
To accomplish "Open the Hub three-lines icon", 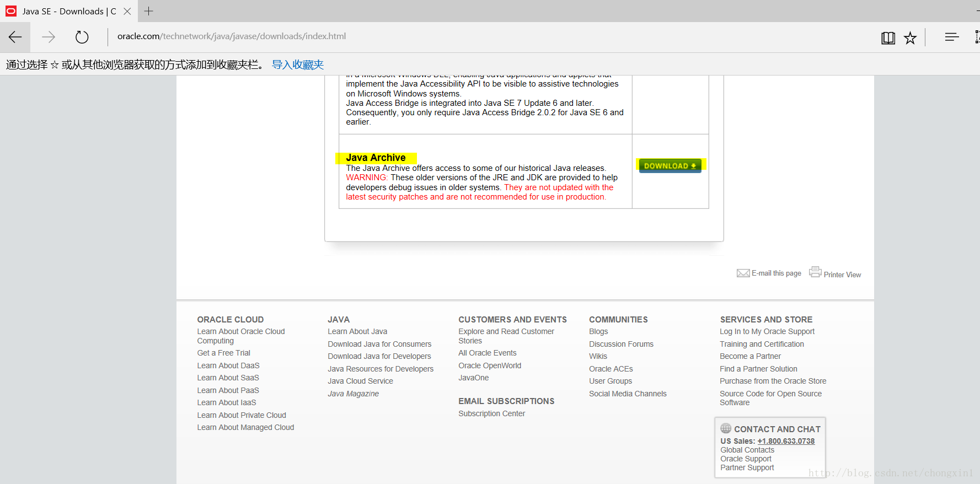I will point(952,37).
